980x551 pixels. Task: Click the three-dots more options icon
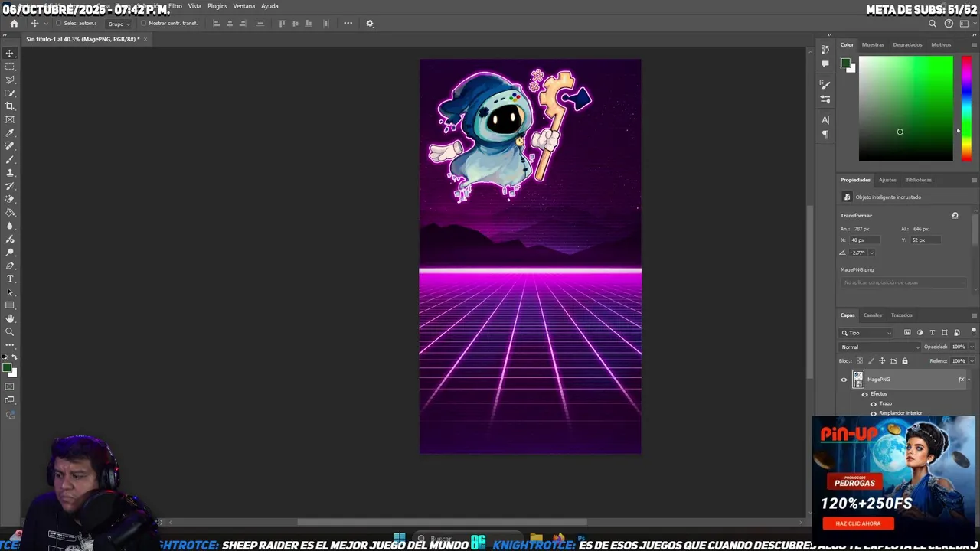[348, 24]
